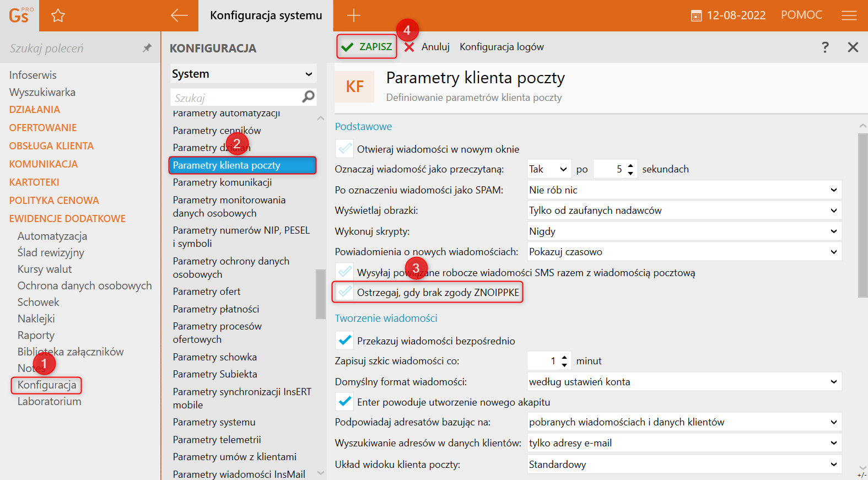Open the question mark help icon
Viewport: 868px width, 480px height.
(825, 47)
